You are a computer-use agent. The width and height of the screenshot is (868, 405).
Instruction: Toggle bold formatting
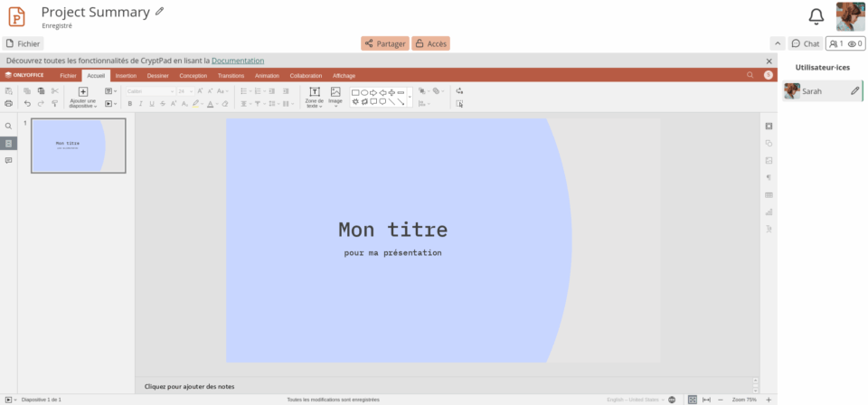(x=130, y=103)
